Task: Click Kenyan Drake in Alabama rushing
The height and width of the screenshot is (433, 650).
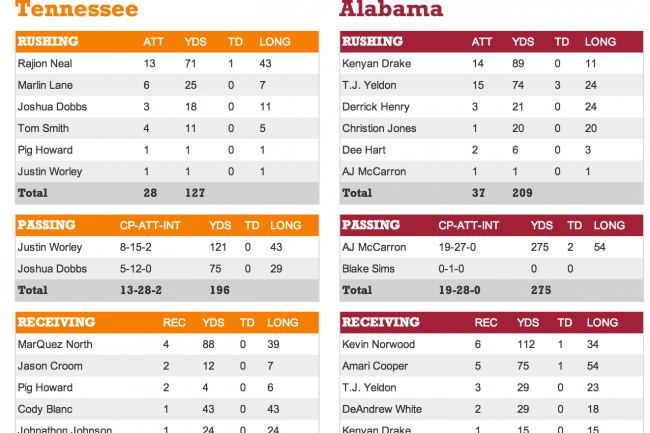Action: coord(376,63)
